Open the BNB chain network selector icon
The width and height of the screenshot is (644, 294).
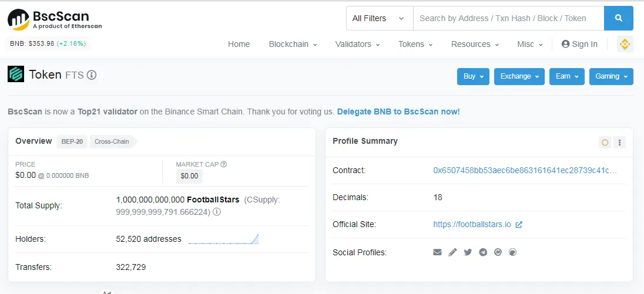[x=625, y=44]
